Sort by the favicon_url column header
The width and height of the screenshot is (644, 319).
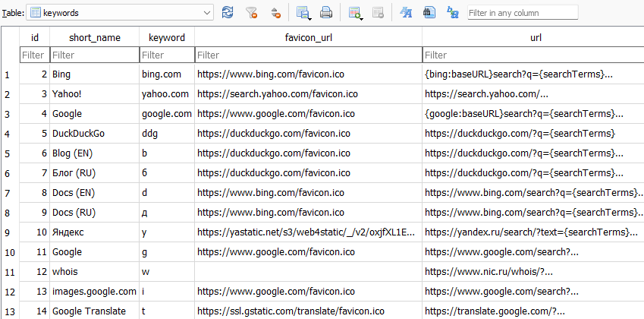(x=309, y=37)
